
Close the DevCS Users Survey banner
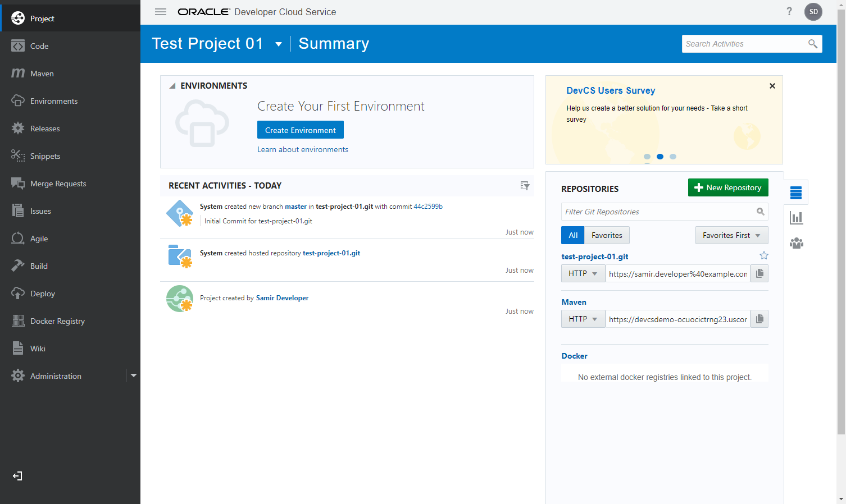click(x=772, y=86)
